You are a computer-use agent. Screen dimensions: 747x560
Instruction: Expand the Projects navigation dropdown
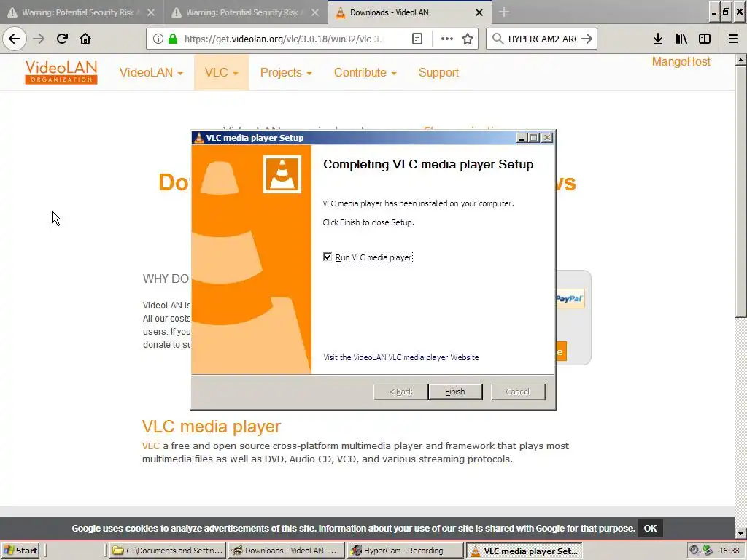point(286,72)
